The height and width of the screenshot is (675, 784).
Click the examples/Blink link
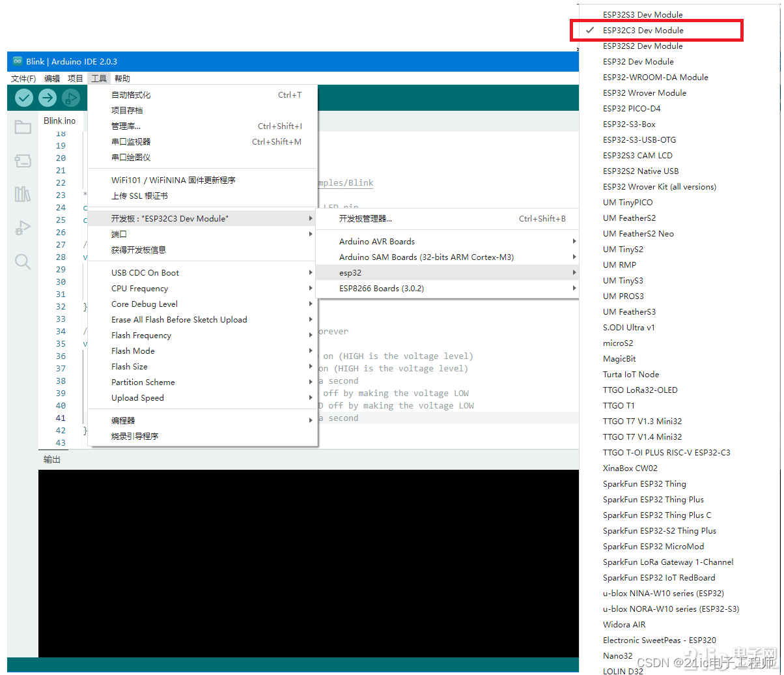pos(345,182)
